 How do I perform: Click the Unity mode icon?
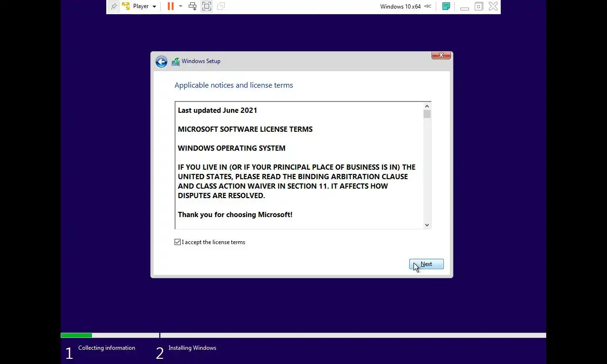[221, 6]
